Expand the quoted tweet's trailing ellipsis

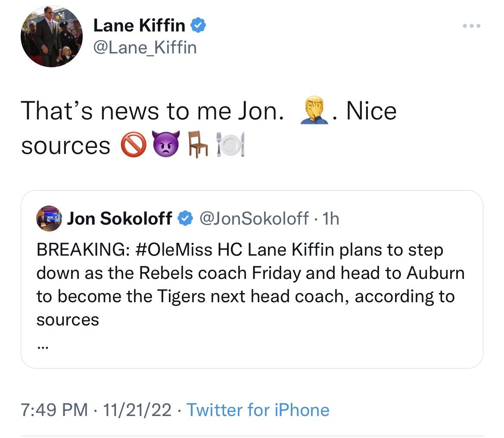[43, 347]
